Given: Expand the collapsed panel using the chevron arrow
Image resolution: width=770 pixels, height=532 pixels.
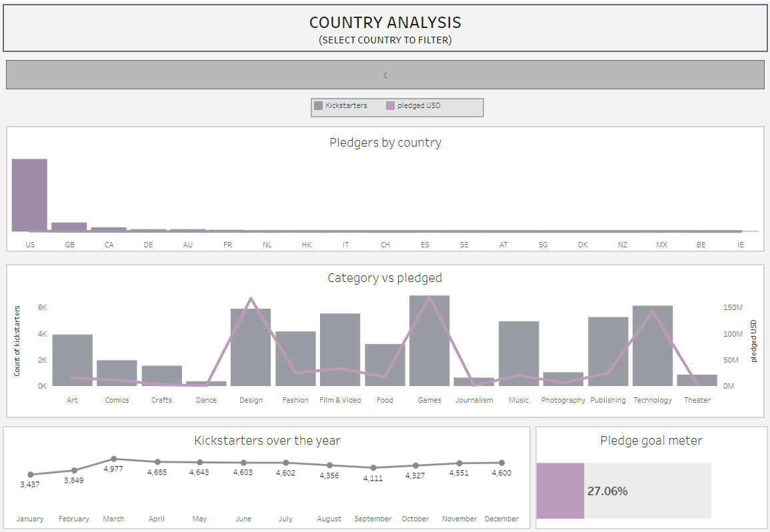Looking at the screenshot, I should tap(385, 75).
